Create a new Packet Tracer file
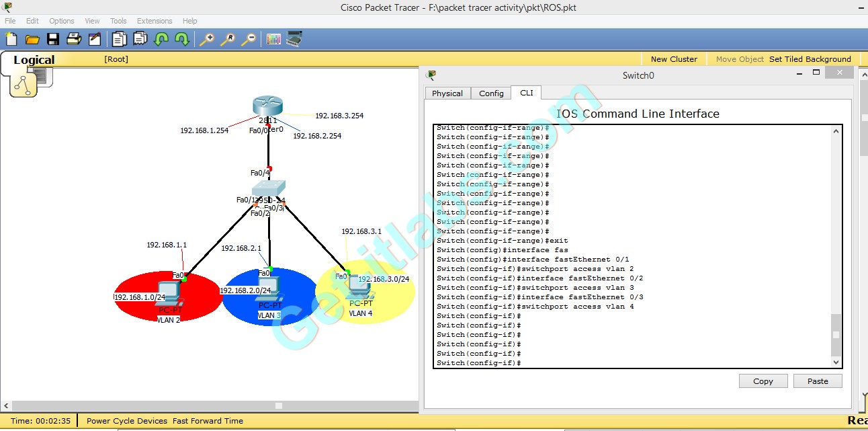This screenshot has width=868, height=431. (11, 39)
